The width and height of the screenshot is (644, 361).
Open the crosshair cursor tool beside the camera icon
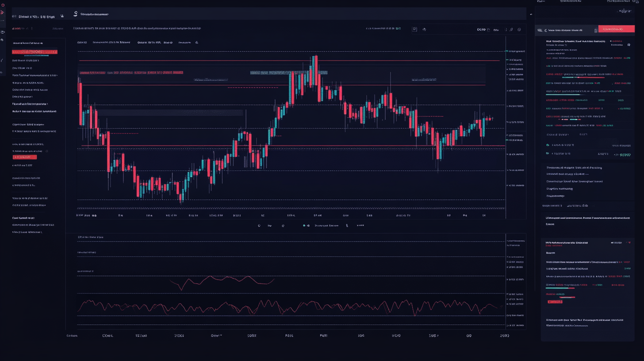pos(424,28)
